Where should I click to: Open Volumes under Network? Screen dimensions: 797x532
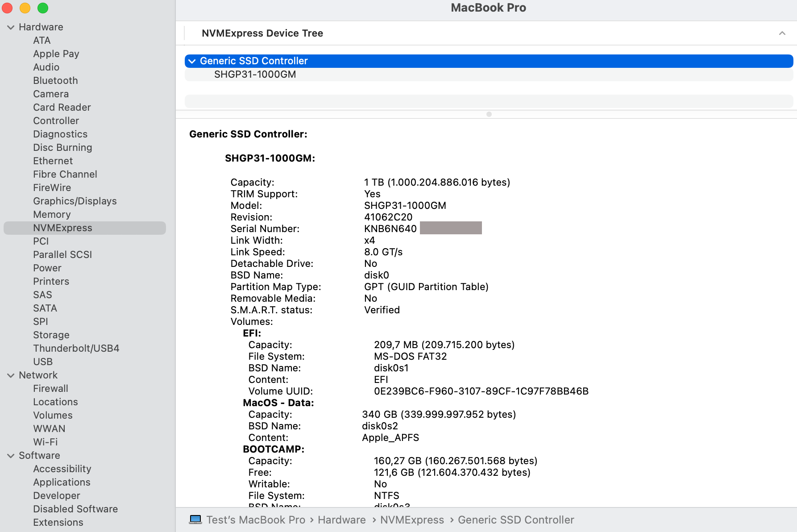53,416
